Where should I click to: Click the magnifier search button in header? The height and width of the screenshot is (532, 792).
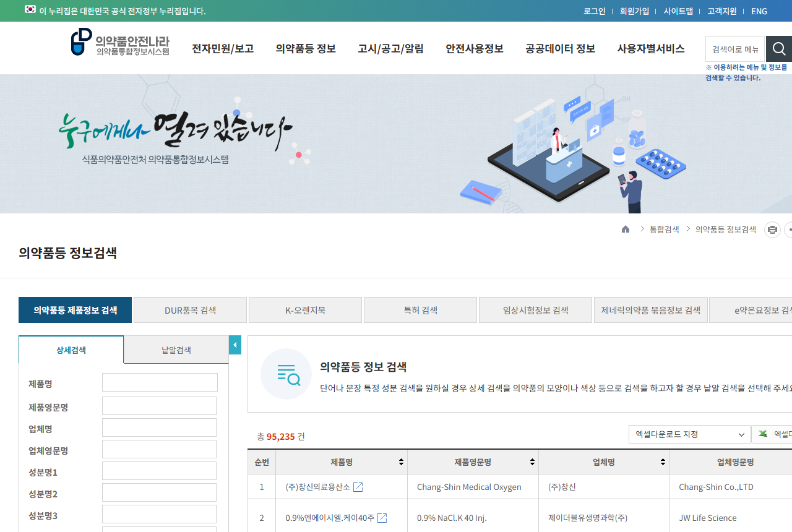pos(779,49)
